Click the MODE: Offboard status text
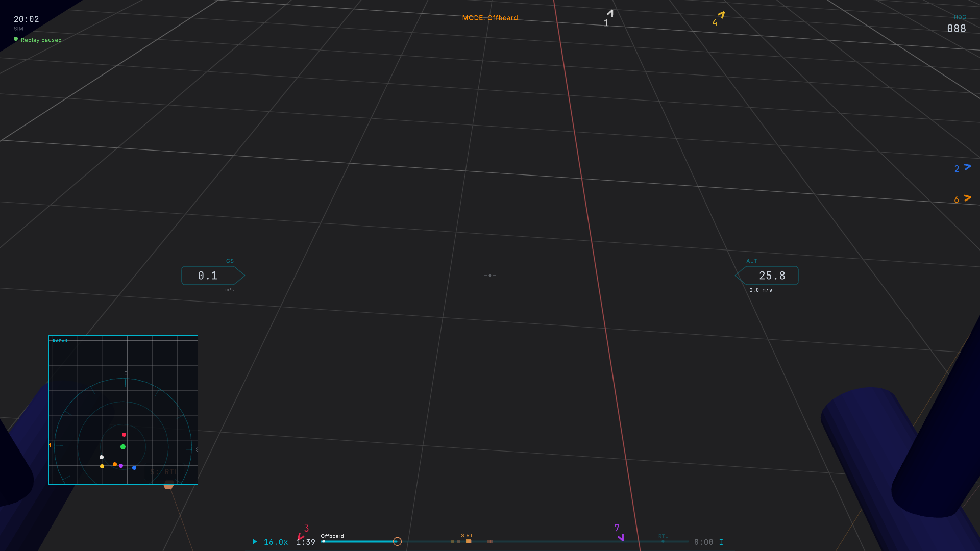The width and height of the screenshot is (980, 551). (490, 18)
